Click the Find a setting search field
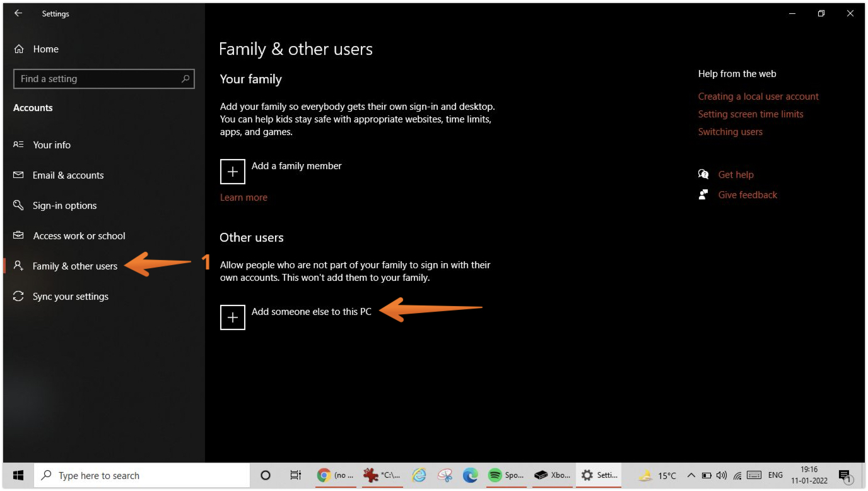Screen dimensions: 868x491 tap(98, 79)
